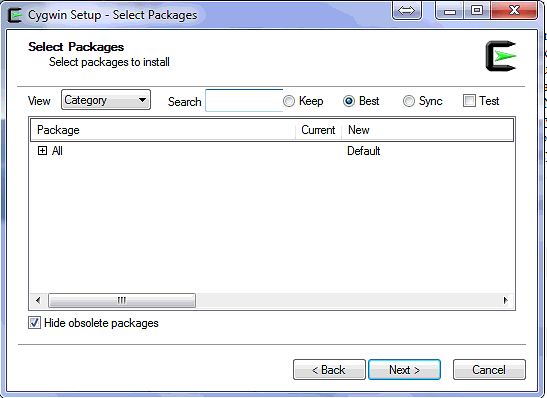
Task: Select the Sync radio button
Action: click(409, 102)
